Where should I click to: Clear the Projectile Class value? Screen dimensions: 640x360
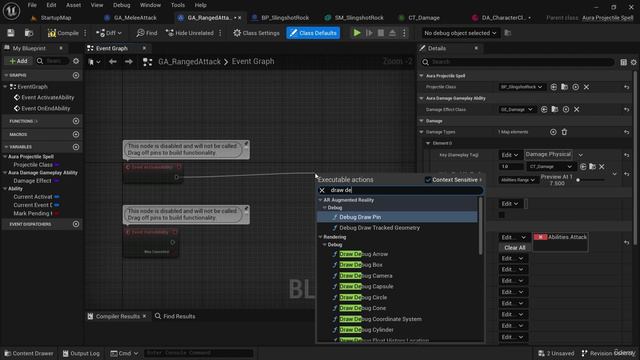586,87
